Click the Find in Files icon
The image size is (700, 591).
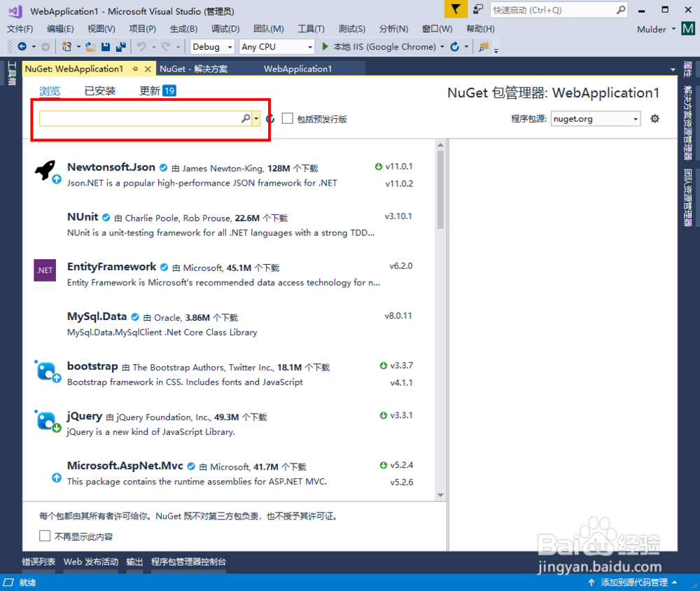[484, 46]
